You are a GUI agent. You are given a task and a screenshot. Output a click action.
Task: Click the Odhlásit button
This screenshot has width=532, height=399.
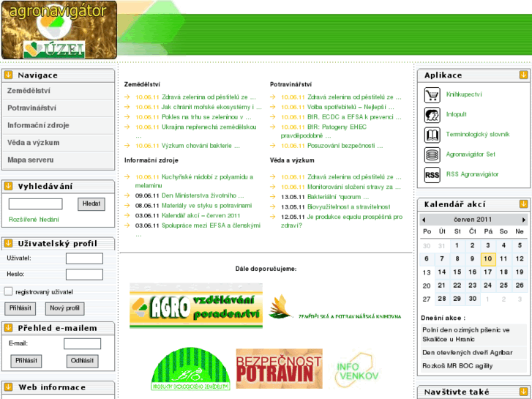(82, 361)
